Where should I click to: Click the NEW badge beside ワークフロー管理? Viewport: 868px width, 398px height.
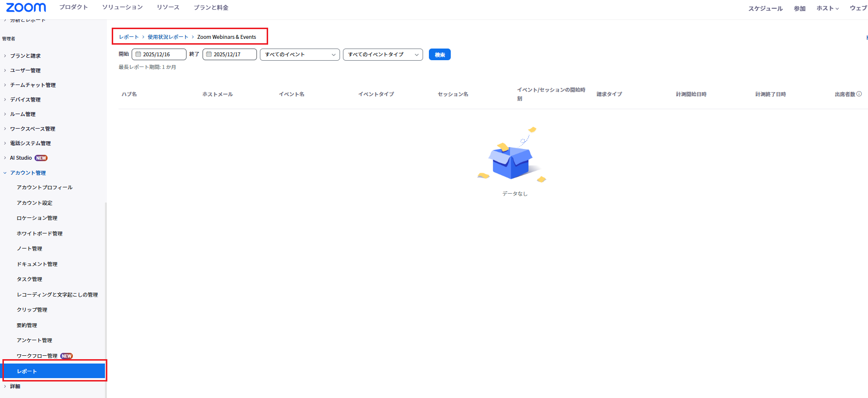67,356
